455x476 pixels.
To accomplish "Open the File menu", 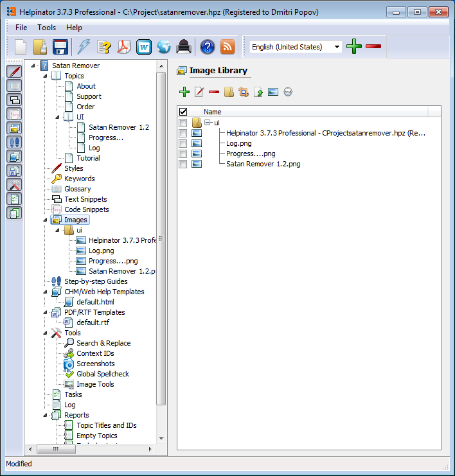I will coord(21,28).
